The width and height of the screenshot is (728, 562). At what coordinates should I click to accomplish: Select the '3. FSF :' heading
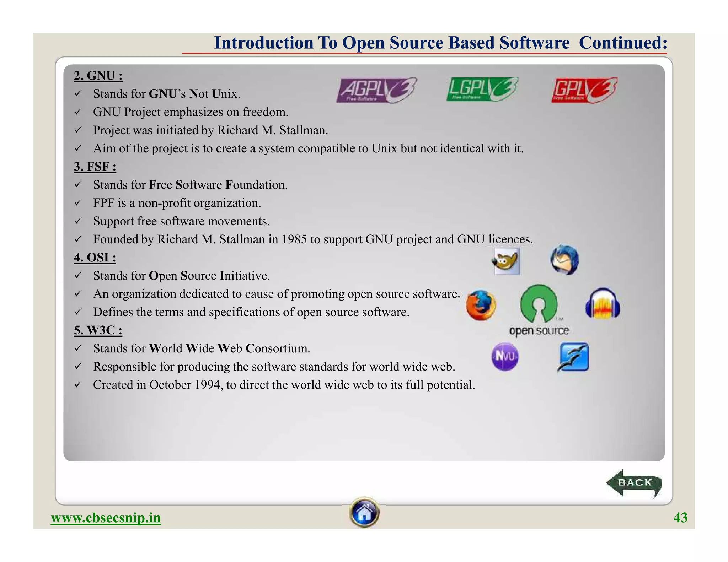click(x=95, y=167)
